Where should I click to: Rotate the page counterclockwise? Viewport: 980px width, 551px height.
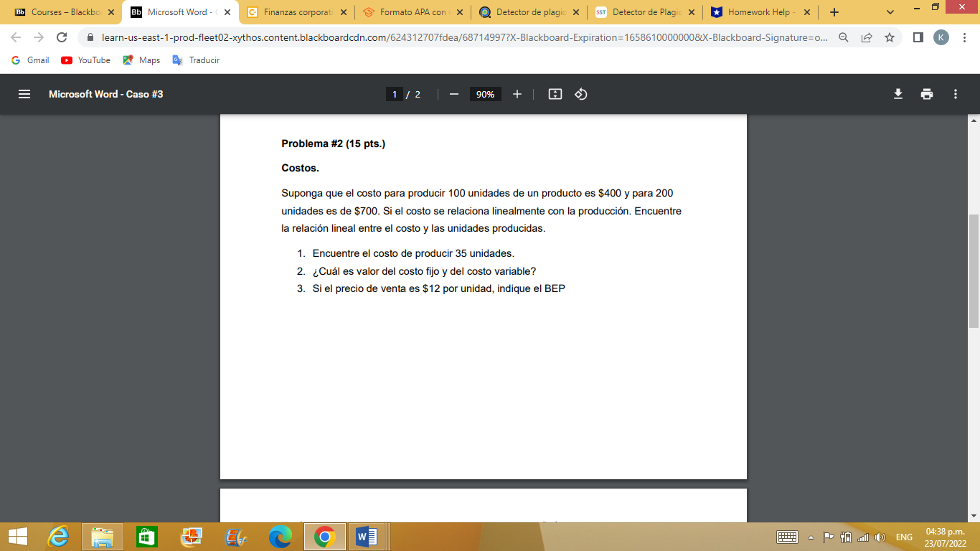580,93
